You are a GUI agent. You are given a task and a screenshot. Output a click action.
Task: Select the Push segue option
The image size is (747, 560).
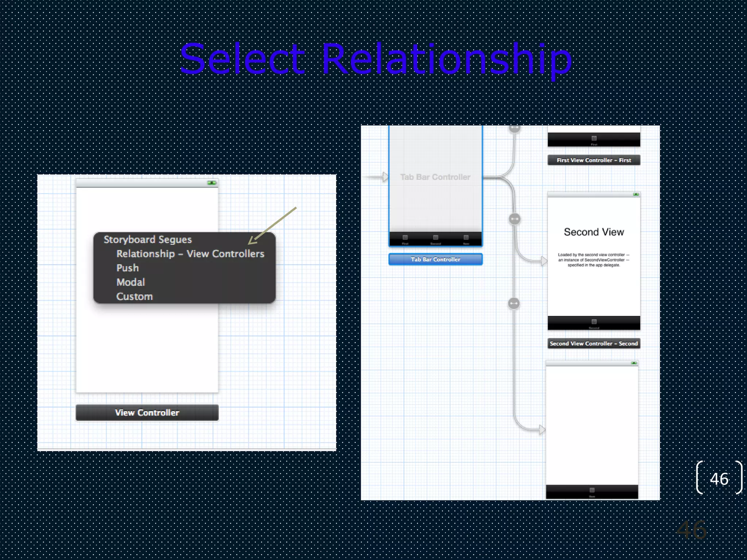[128, 268]
